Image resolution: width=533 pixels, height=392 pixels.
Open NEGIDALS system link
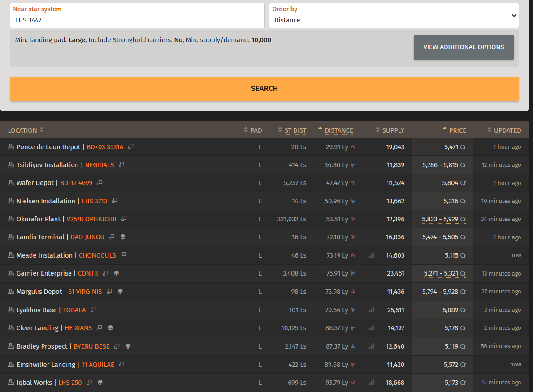coord(100,165)
